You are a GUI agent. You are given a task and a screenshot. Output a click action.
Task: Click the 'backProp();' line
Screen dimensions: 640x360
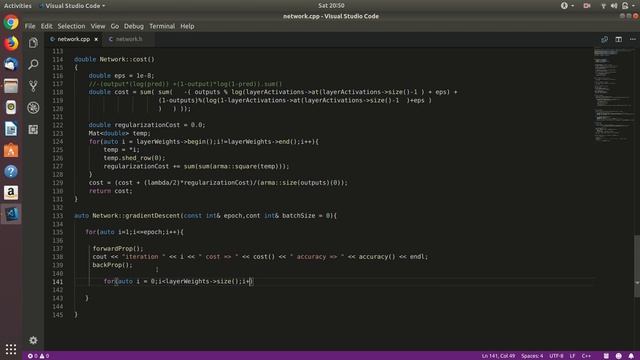113,265
